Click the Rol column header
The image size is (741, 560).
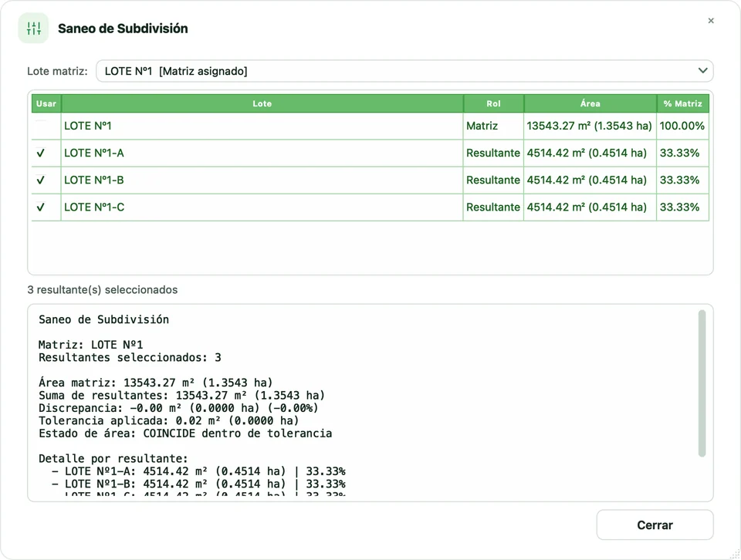pos(493,103)
